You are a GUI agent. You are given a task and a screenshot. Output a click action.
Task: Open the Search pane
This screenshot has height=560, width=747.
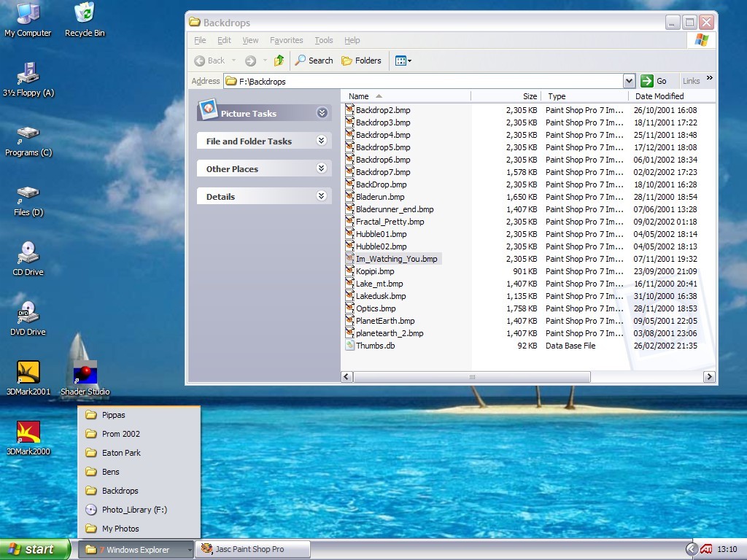click(x=314, y=61)
